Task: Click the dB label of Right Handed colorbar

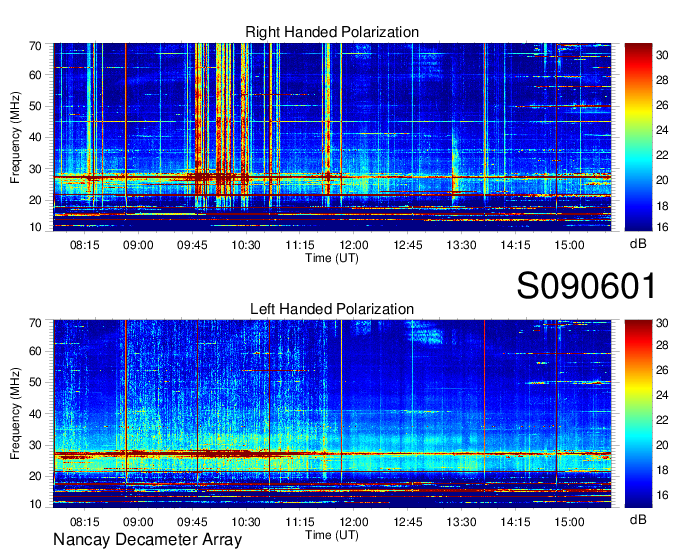Action: point(638,244)
